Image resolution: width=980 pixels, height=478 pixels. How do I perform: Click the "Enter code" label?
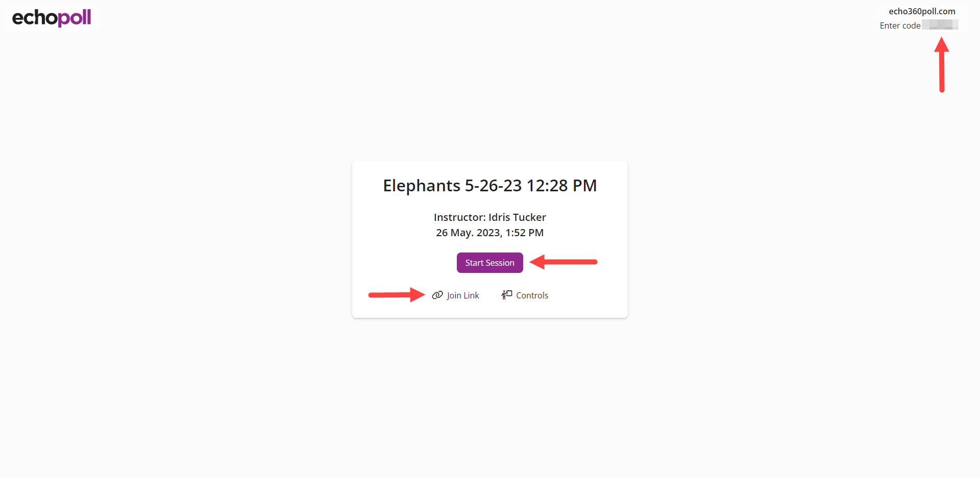point(900,26)
